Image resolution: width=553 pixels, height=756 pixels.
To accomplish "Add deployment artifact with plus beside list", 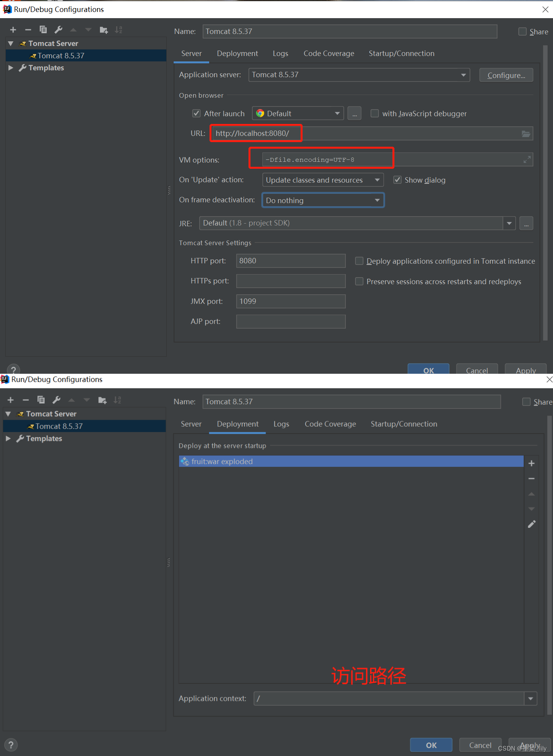I will tap(531, 463).
